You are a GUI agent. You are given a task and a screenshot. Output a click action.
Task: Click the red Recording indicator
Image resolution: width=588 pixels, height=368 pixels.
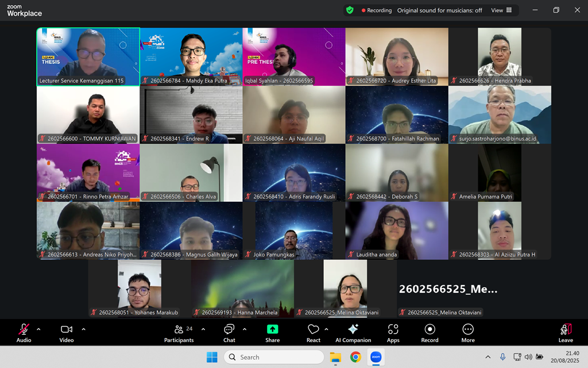[377, 10]
